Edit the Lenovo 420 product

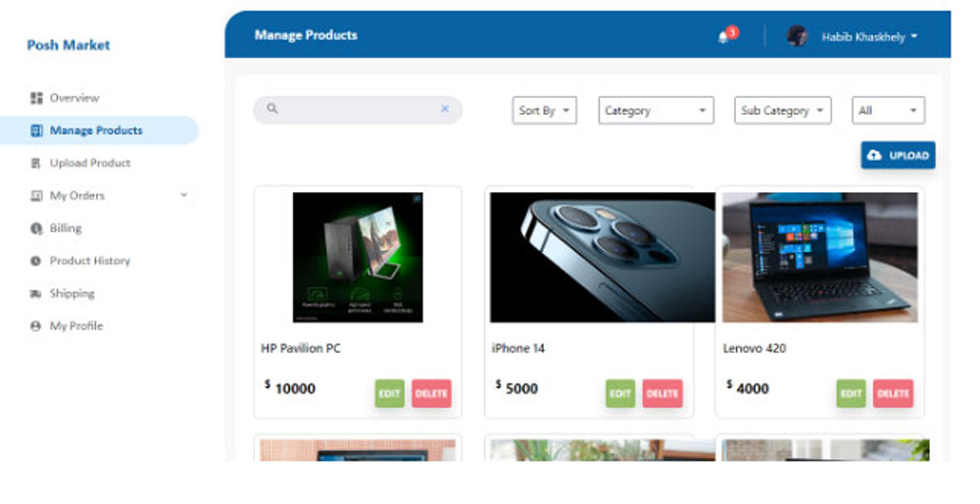tap(852, 393)
